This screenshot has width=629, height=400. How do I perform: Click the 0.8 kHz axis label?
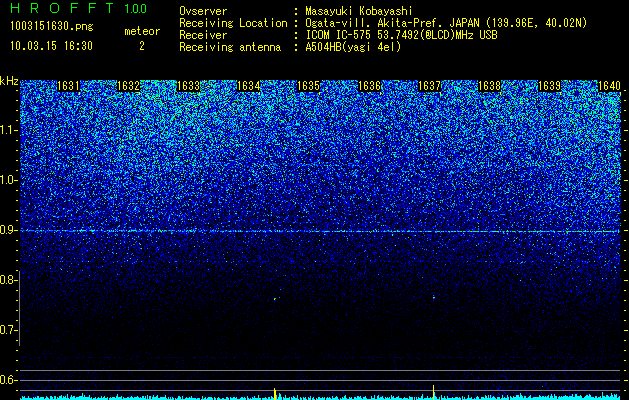(9, 280)
